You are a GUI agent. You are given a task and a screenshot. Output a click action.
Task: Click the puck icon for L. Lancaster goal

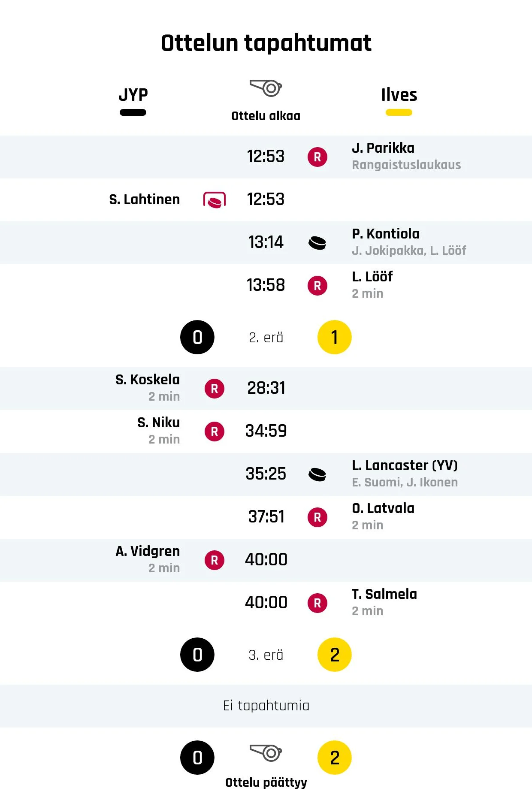pos(317,474)
